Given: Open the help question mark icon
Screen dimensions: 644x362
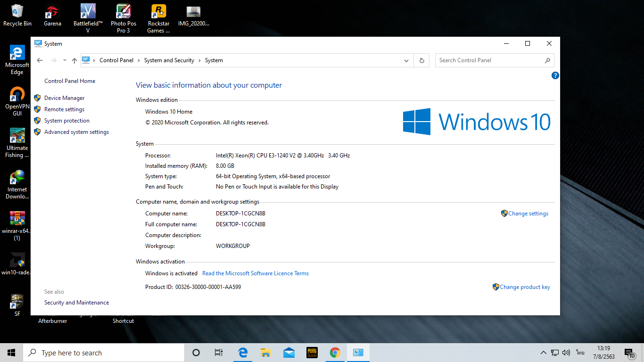Looking at the screenshot, I should (x=555, y=75).
